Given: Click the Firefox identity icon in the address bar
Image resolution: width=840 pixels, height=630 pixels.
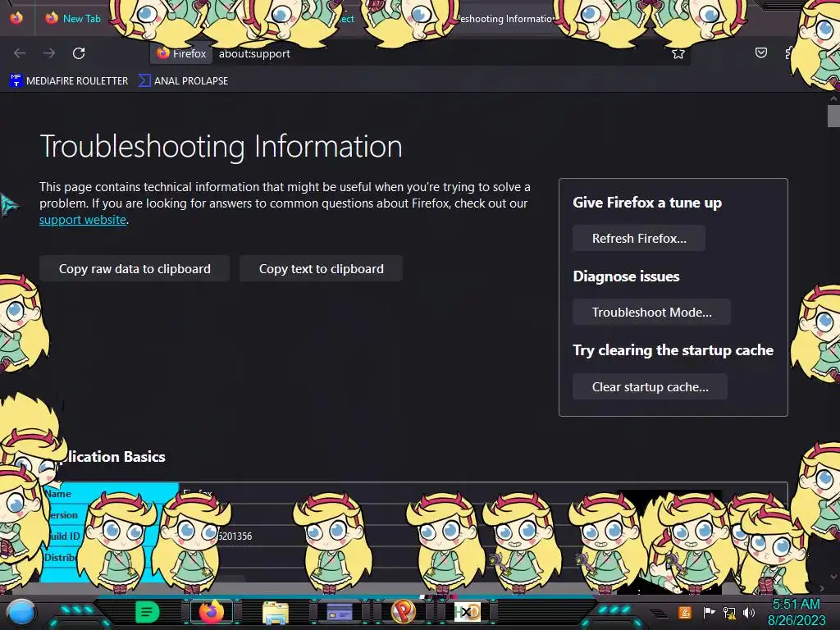Looking at the screenshot, I should [x=181, y=53].
